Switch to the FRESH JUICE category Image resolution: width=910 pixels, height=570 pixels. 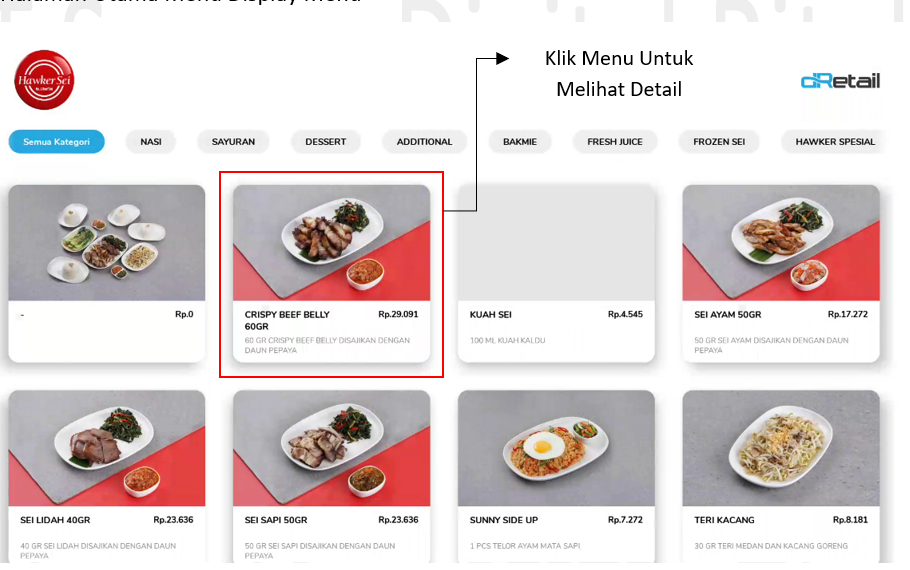pos(615,142)
